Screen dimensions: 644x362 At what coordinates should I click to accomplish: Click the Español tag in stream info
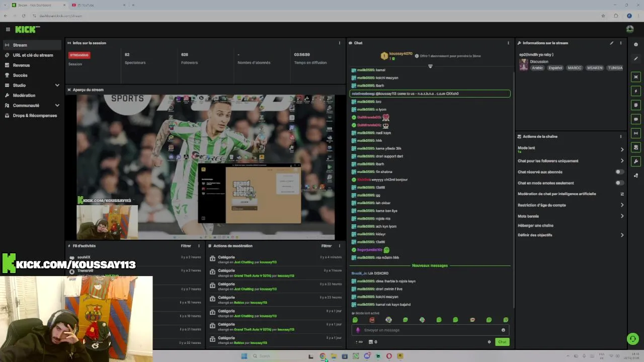pos(555,68)
